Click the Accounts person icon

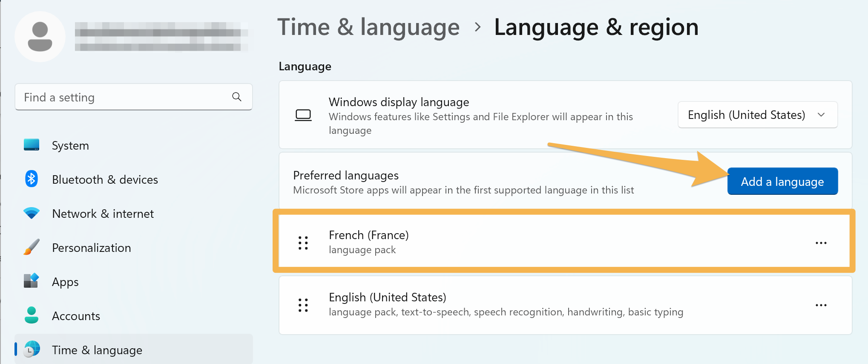point(32,315)
